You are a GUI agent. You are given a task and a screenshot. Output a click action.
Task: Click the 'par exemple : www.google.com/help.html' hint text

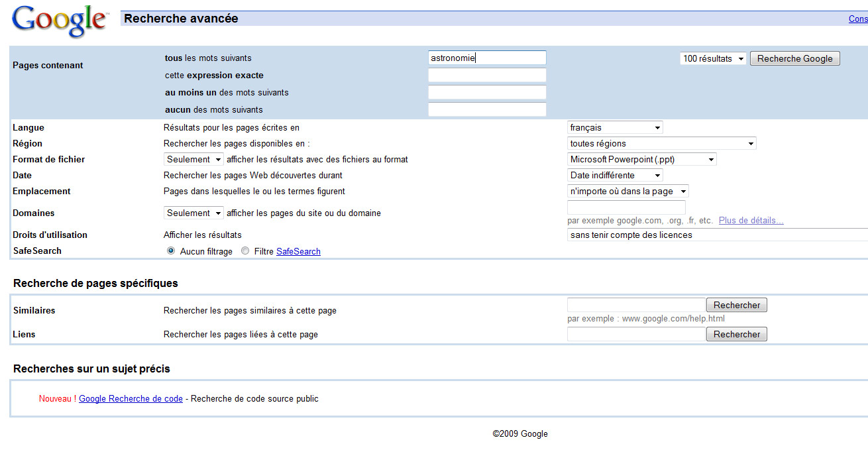(646, 319)
